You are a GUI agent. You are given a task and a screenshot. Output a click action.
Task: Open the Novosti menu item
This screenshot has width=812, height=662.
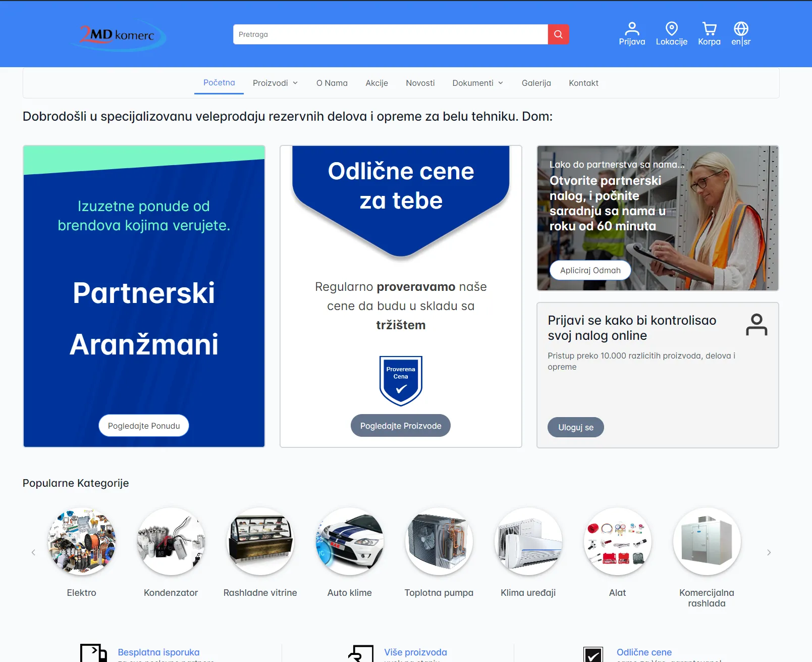click(420, 83)
